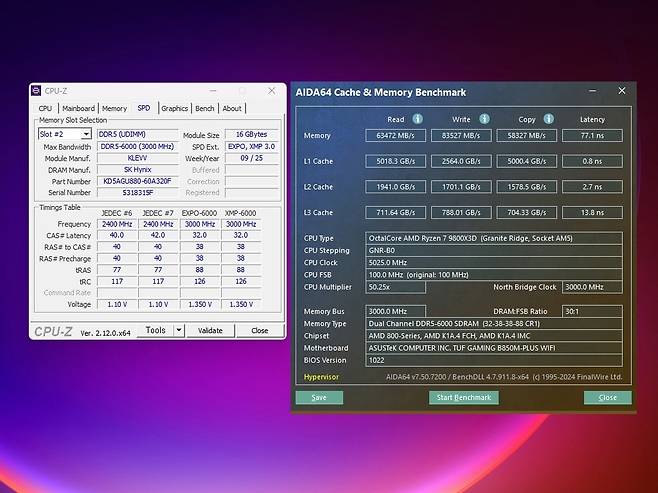Click the yellow Hypervisor label in AIDA64

coord(321,377)
